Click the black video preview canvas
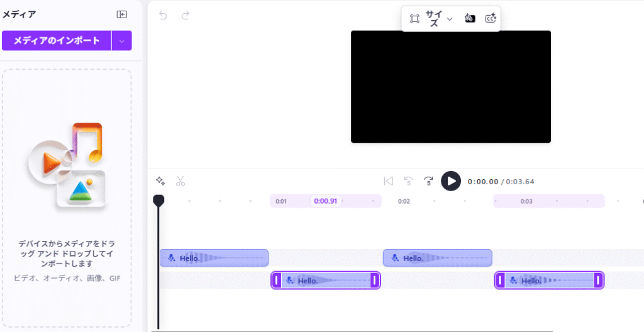Screen dimensions: 644x332 (450, 87)
